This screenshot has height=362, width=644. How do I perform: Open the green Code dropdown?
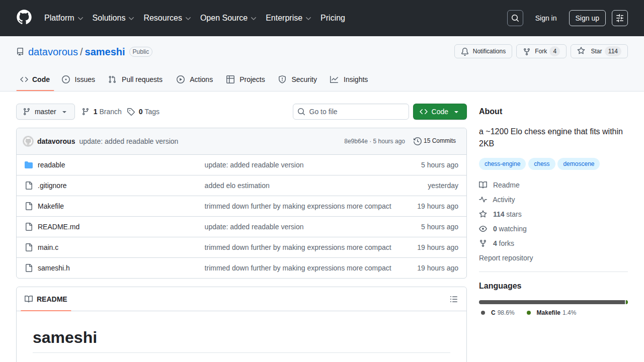[x=440, y=112]
